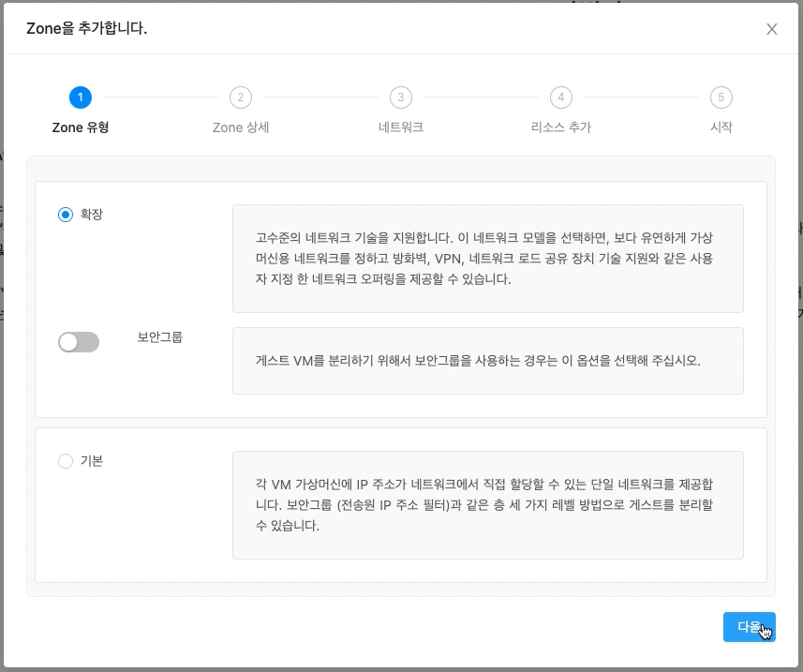Click the 보안그룹 label text
This screenshot has width=803, height=672.
160,336
